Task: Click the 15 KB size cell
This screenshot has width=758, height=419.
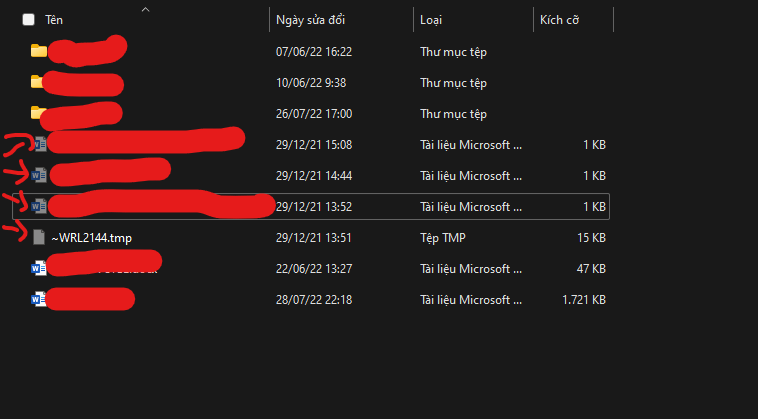Action: click(x=590, y=238)
